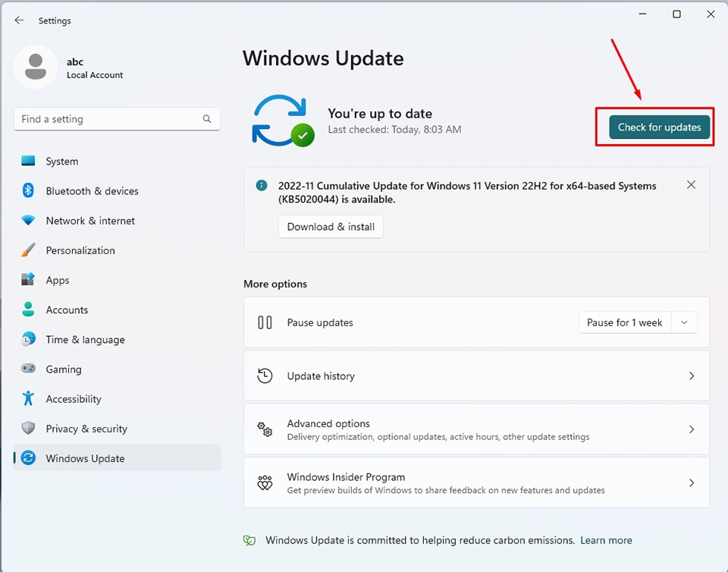The image size is (728, 572).
Task: Click the Check for updates button
Action: pos(658,127)
